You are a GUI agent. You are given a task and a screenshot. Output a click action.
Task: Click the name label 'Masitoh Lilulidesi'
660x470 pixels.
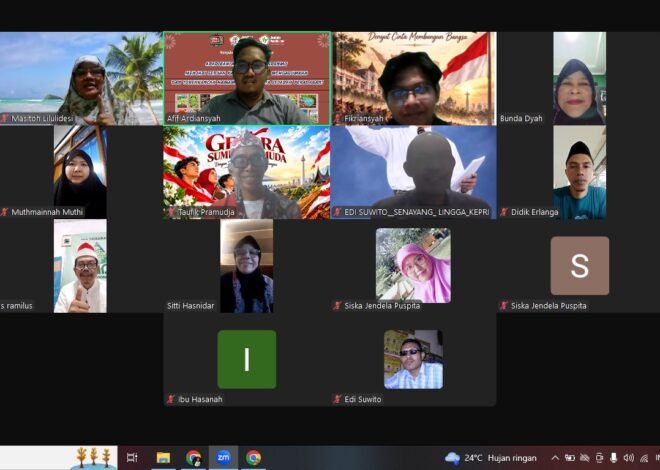pyautogui.click(x=43, y=118)
